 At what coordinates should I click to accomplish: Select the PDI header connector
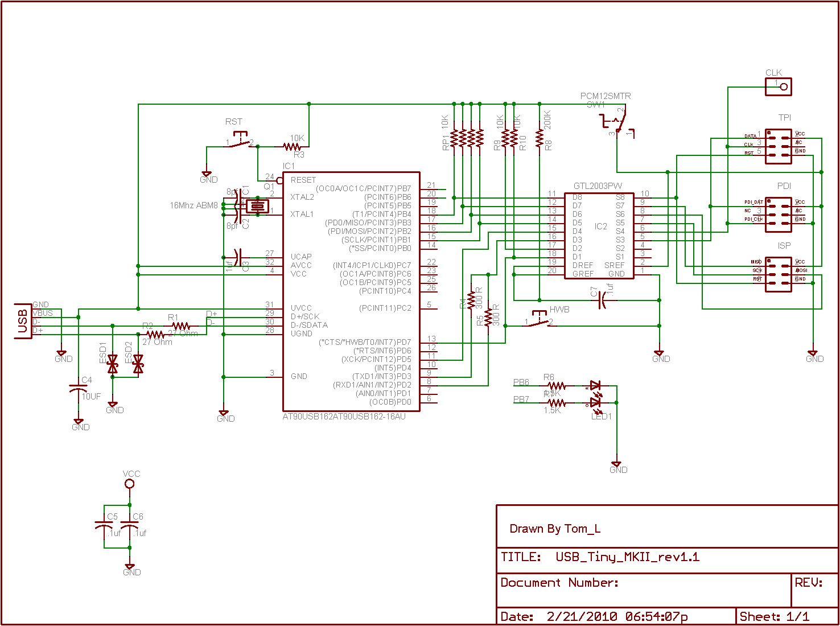tap(778, 215)
